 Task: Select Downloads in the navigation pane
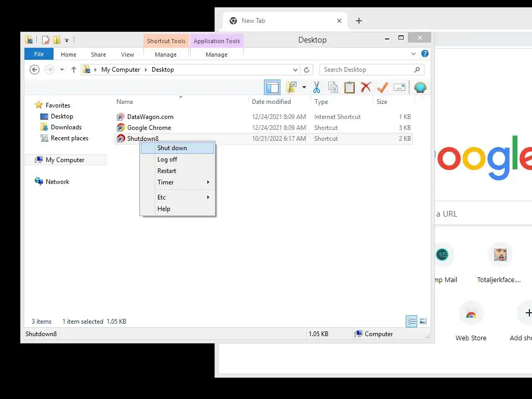[61, 127]
